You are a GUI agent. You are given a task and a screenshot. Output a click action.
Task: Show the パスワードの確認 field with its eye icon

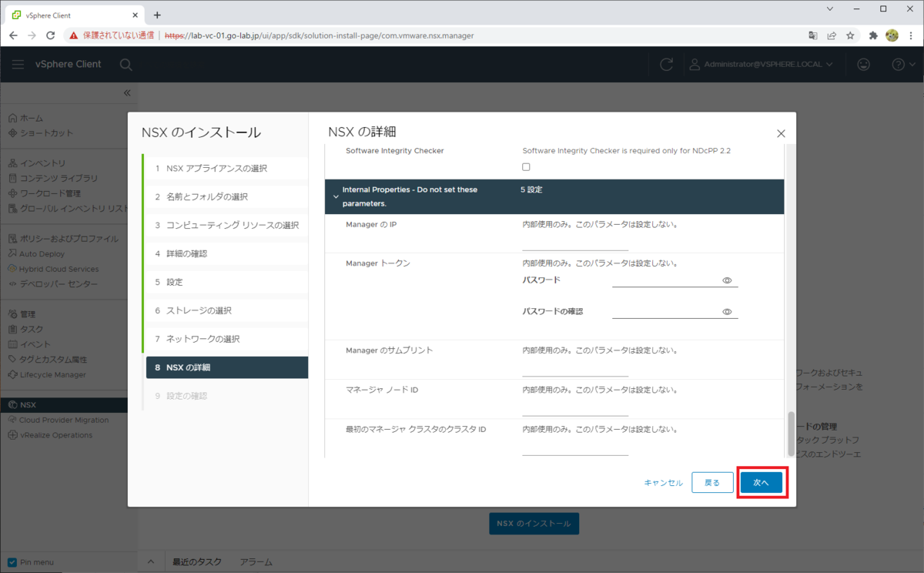click(727, 312)
